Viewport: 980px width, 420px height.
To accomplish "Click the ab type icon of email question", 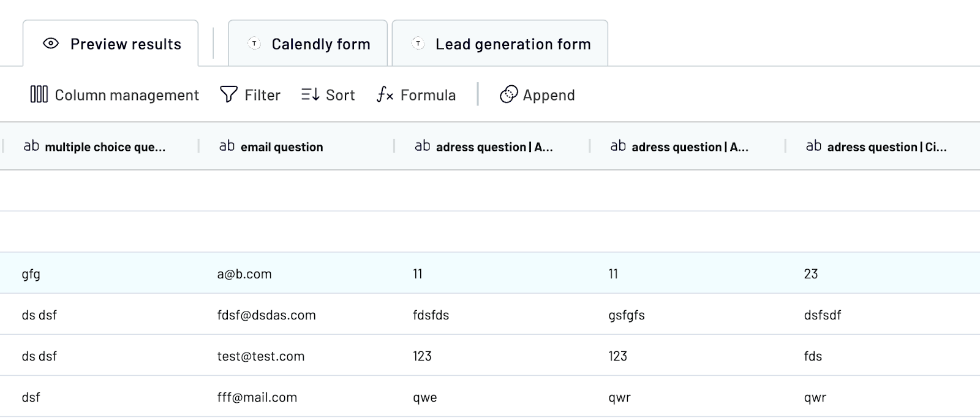I will click(x=227, y=146).
